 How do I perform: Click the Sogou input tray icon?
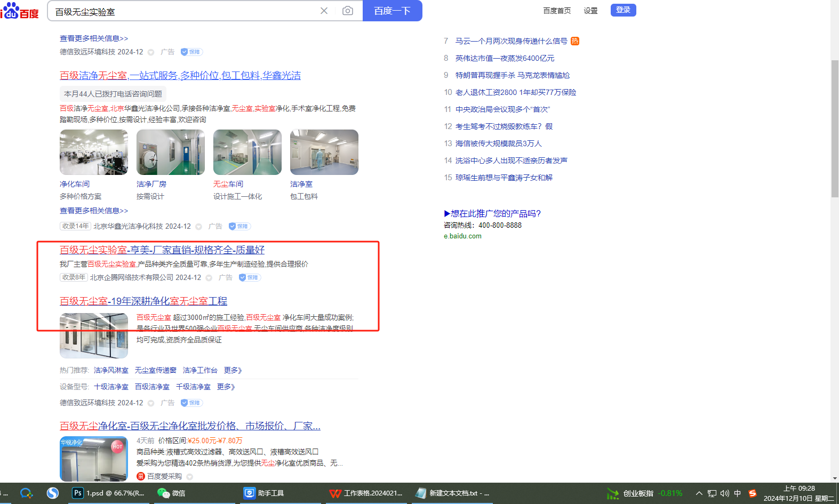coord(753,493)
